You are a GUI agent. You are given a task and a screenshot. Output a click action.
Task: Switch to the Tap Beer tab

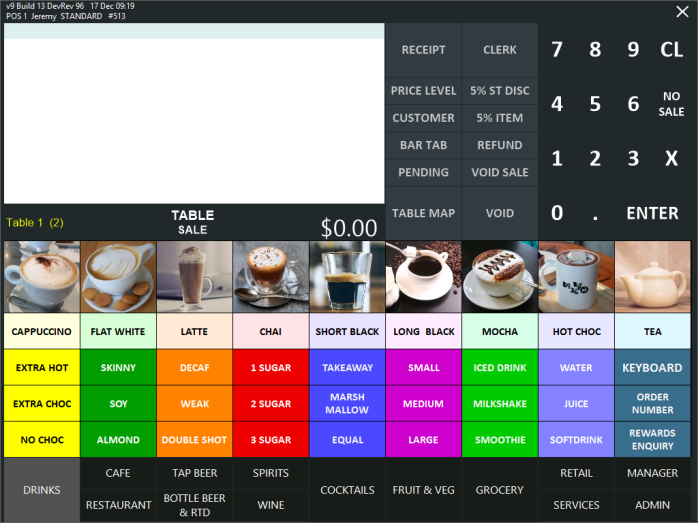pyautogui.click(x=194, y=473)
